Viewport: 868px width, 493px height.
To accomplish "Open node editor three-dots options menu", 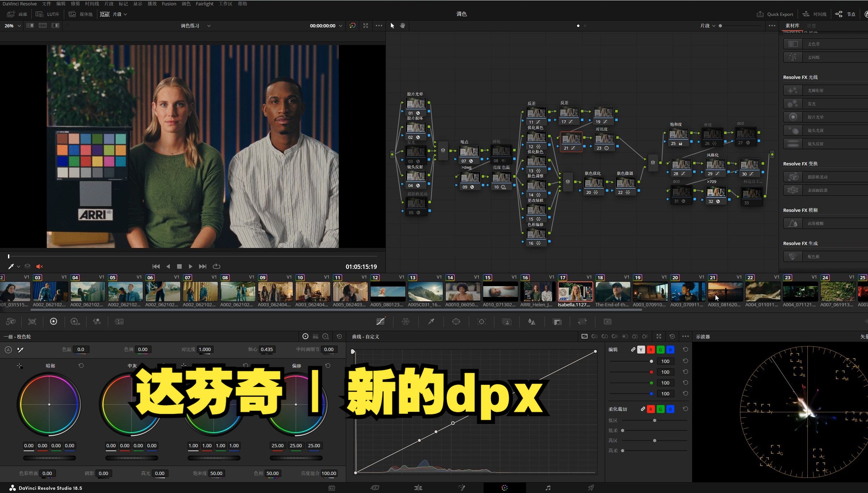I will [772, 26].
